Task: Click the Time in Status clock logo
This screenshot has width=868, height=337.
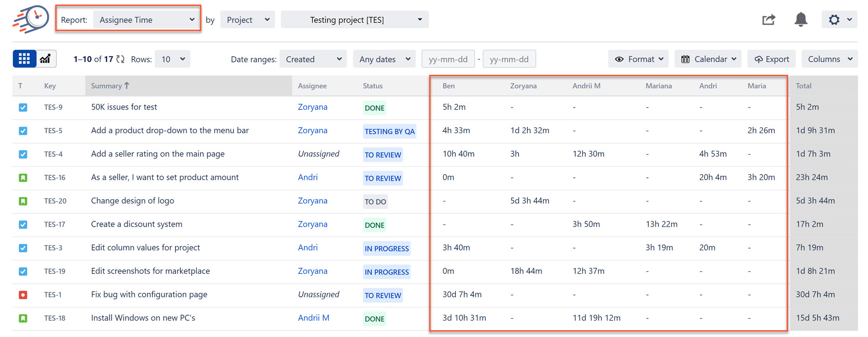Action: click(x=31, y=19)
